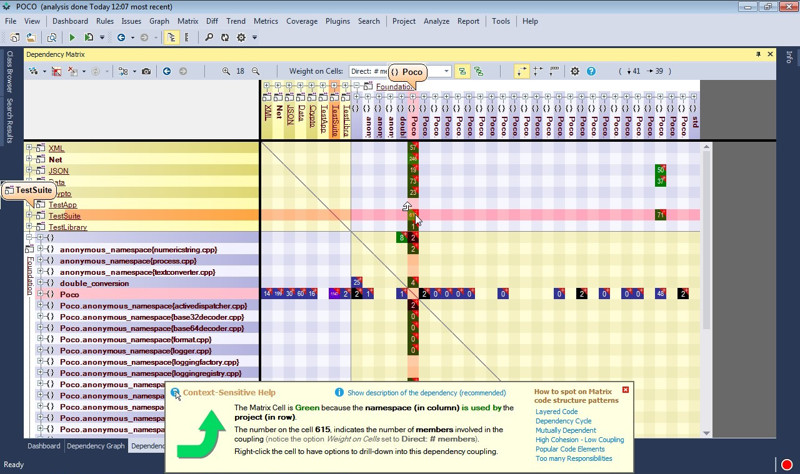Click the blue back arrow in matrix toolbar
This screenshot has width=800, height=474.
pos(167,71)
